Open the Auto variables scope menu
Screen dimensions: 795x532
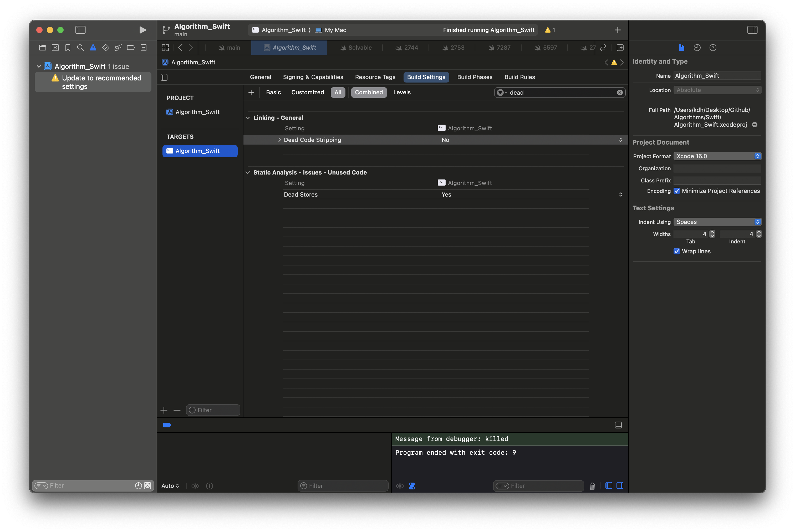click(170, 486)
